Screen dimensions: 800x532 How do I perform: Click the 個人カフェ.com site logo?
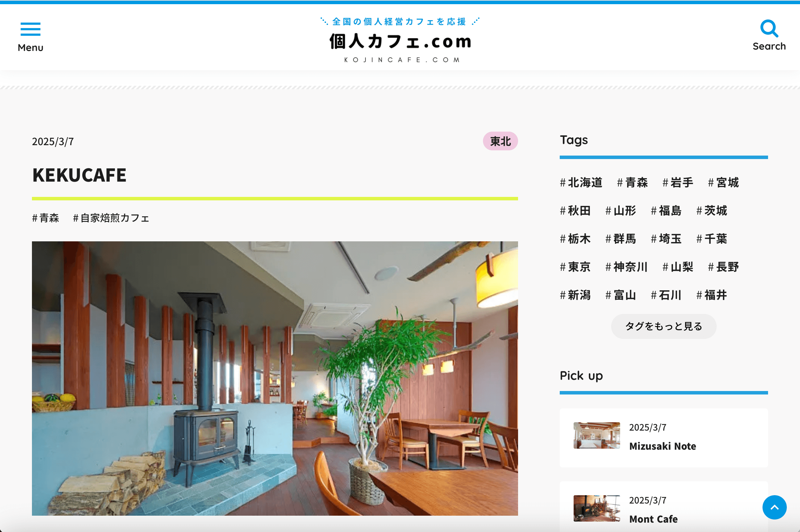click(400, 41)
